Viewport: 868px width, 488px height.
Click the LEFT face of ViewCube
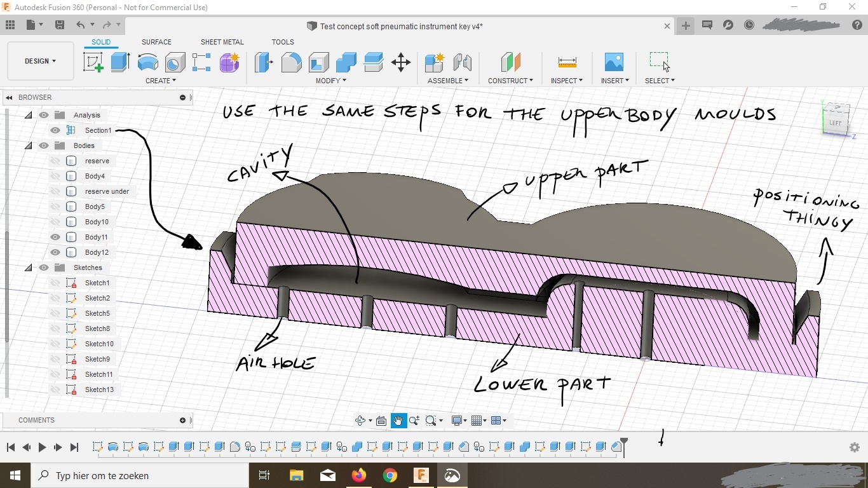coord(835,123)
